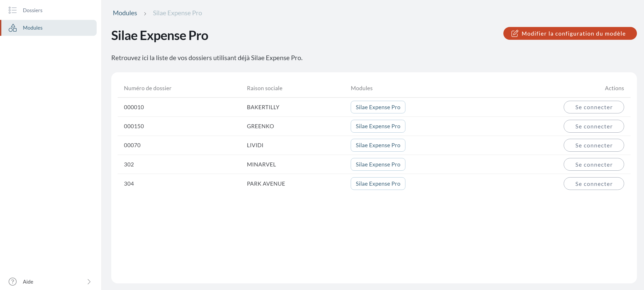Viewport: 644px width, 290px height.
Task: Click the Dossiers list icon in sidebar
Action: (x=13, y=10)
